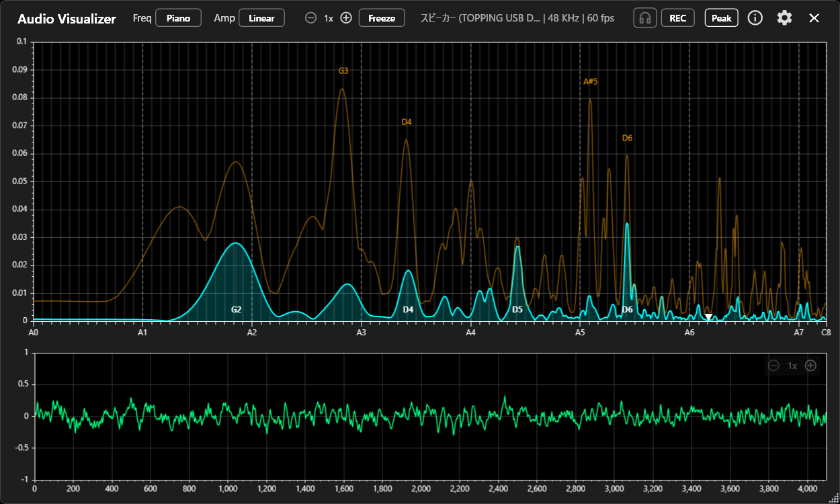Click the spectrum 1x zoom value
This screenshot has height=504, width=840.
tap(329, 18)
